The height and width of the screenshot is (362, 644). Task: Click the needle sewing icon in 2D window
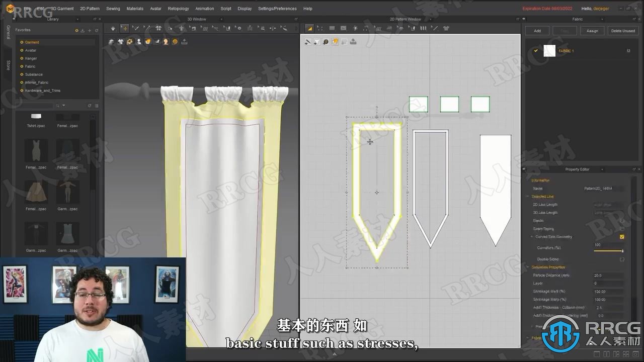pos(308,42)
